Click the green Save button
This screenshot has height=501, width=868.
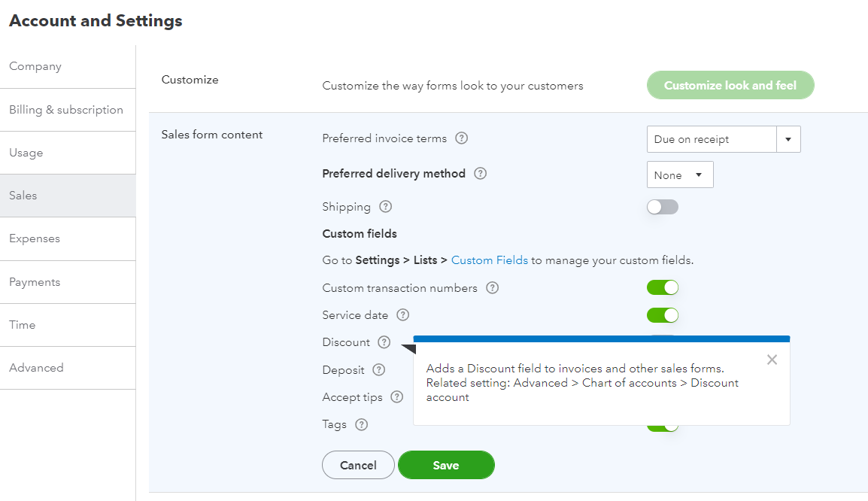click(446, 465)
